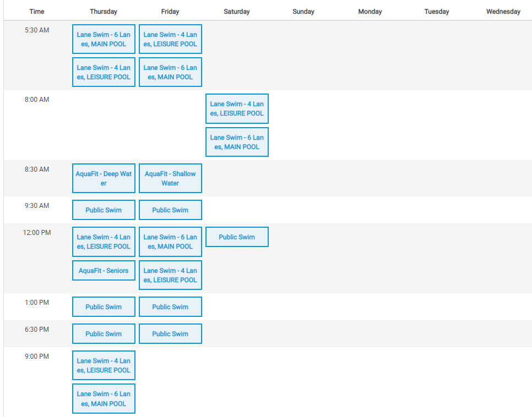The image size is (532, 417).
Task: Click the Thursday column header
Action: tap(104, 12)
